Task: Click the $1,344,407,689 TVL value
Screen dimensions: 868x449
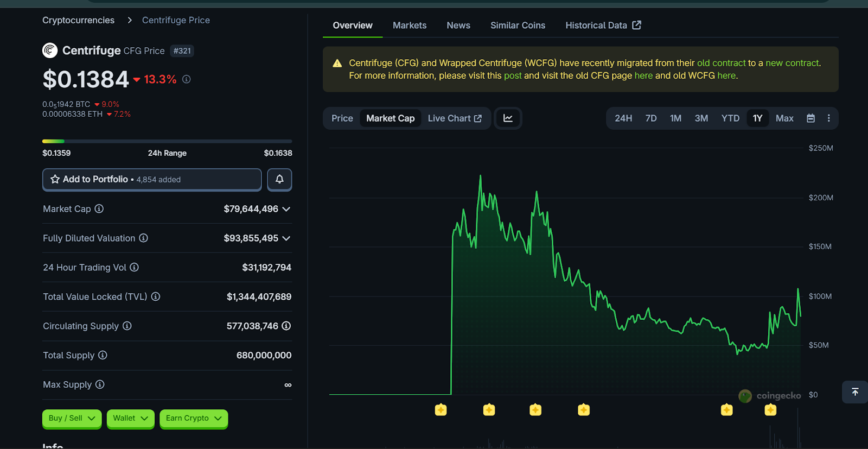Action: [259, 297]
